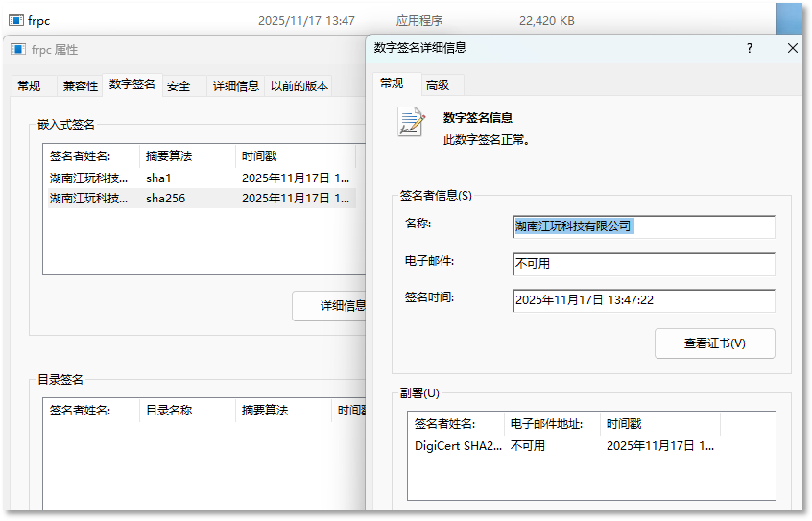The image size is (812, 521).
Task: Select the sha256 signature row
Action: pyautogui.click(x=202, y=199)
